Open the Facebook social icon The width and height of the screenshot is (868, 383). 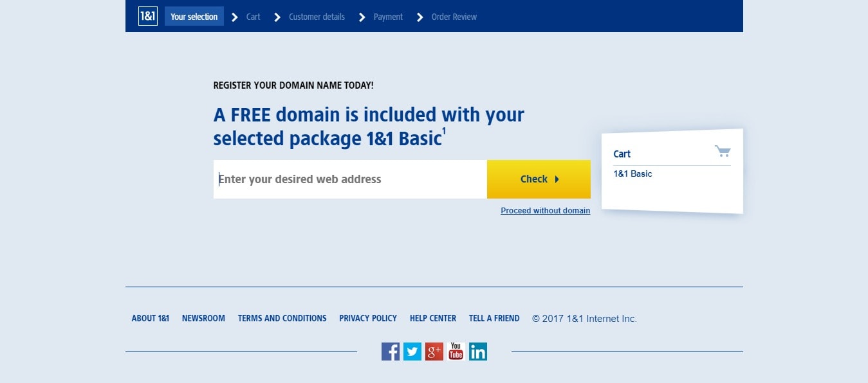pos(391,352)
